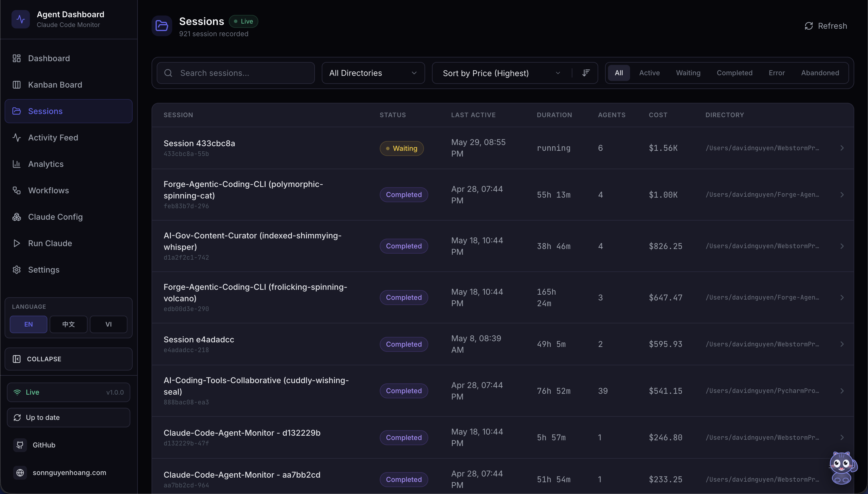The image size is (868, 494).
Task: Click the Live connection wifi icon
Action: click(17, 393)
